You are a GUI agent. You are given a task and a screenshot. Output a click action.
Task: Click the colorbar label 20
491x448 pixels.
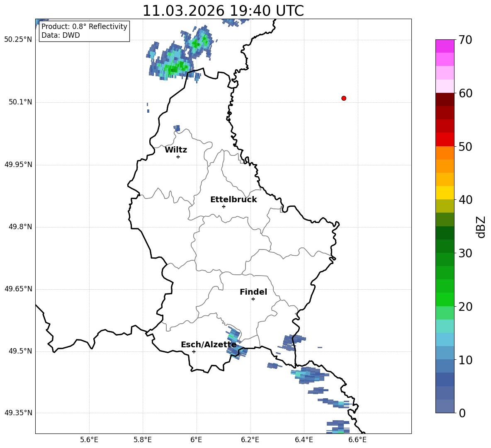pyautogui.click(x=465, y=307)
